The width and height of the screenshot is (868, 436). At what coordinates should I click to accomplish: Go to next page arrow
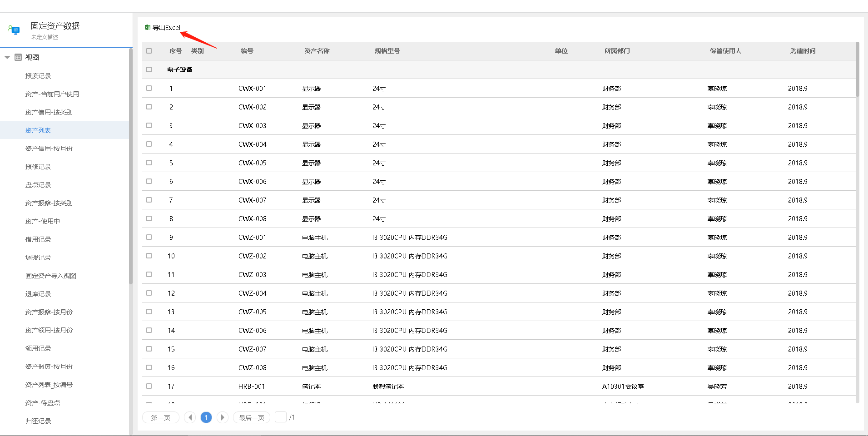tap(222, 417)
